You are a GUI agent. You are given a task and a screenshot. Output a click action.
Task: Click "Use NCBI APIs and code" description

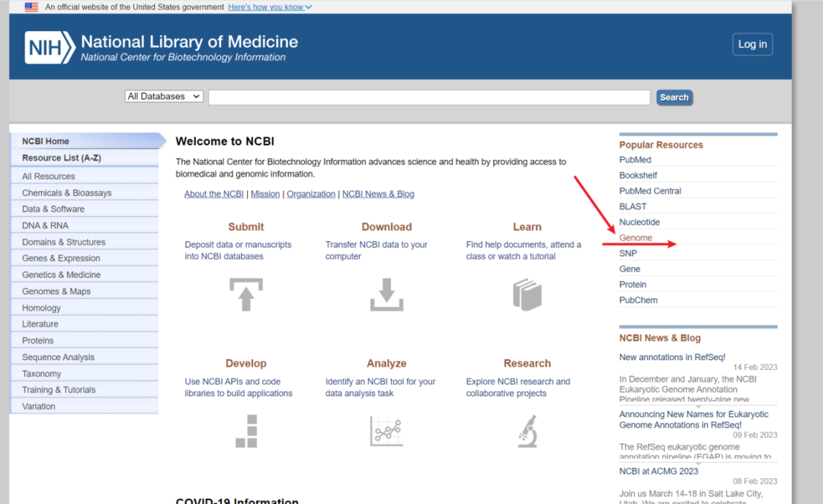(x=239, y=388)
